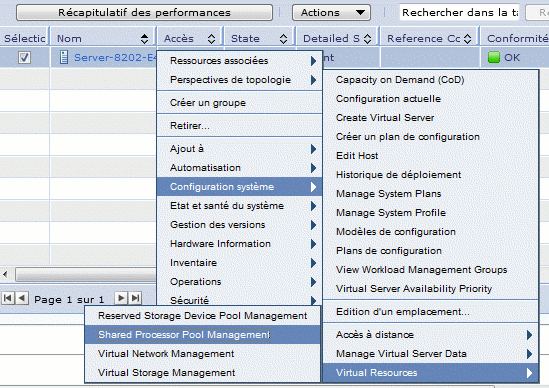Click the Rechercher dans la table field

pos(459,13)
